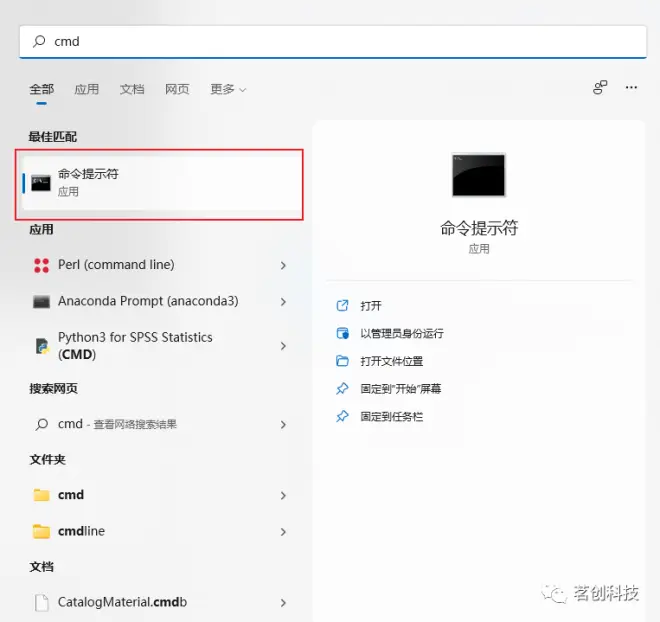
Task: Click the pin icon beside 固定到任务栏
Action: point(342,416)
